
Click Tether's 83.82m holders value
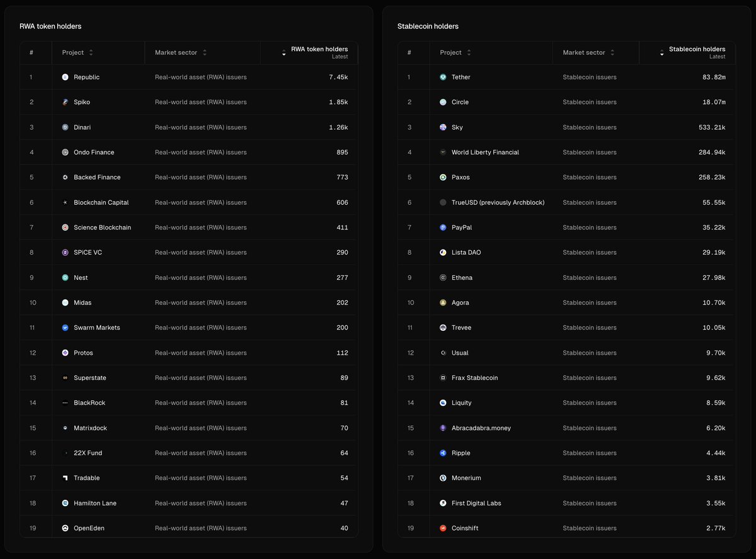pyautogui.click(x=714, y=77)
